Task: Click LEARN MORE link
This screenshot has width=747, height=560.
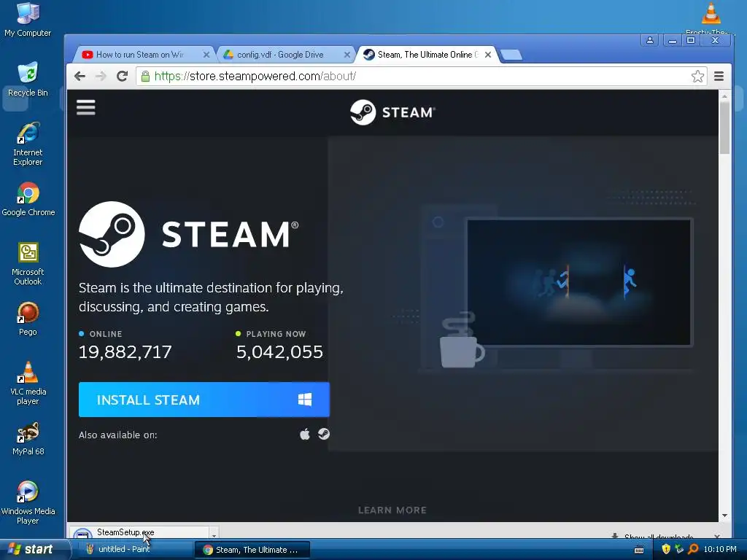Action: click(392, 510)
